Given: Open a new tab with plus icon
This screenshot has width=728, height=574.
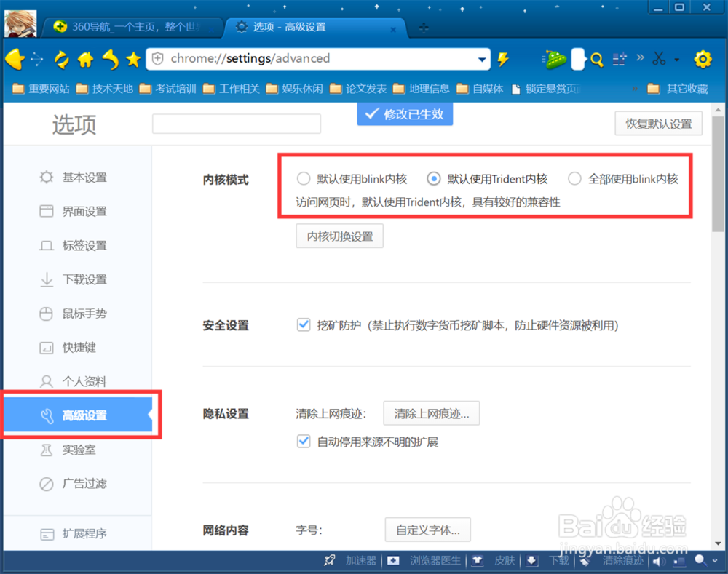Looking at the screenshot, I should click(x=424, y=28).
